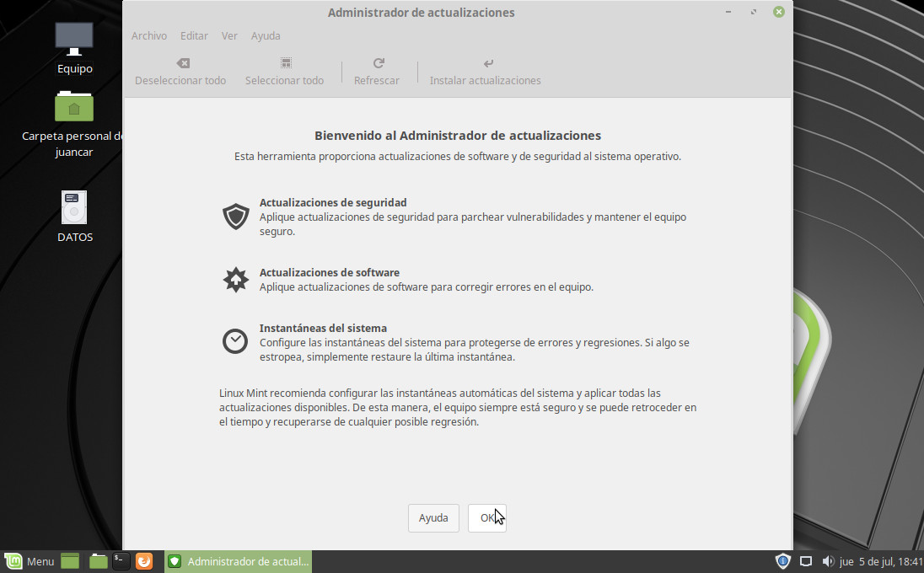This screenshot has width=924, height=573.
Task: Launch the terminal from the taskbar
Action: click(x=121, y=561)
